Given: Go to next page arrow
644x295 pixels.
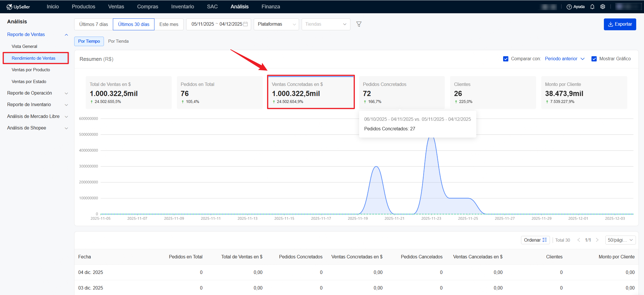Looking at the screenshot, I should pyautogui.click(x=597, y=240).
